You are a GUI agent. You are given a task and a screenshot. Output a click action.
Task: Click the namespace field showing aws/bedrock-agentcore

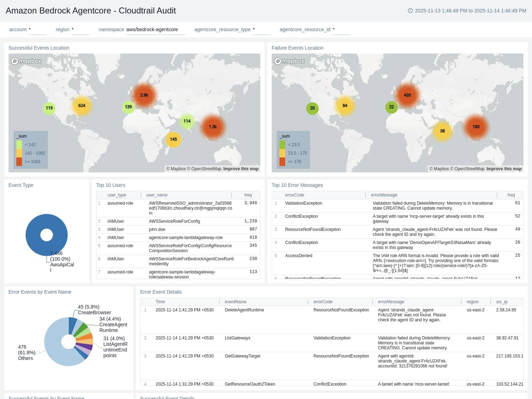[x=152, y=30]
